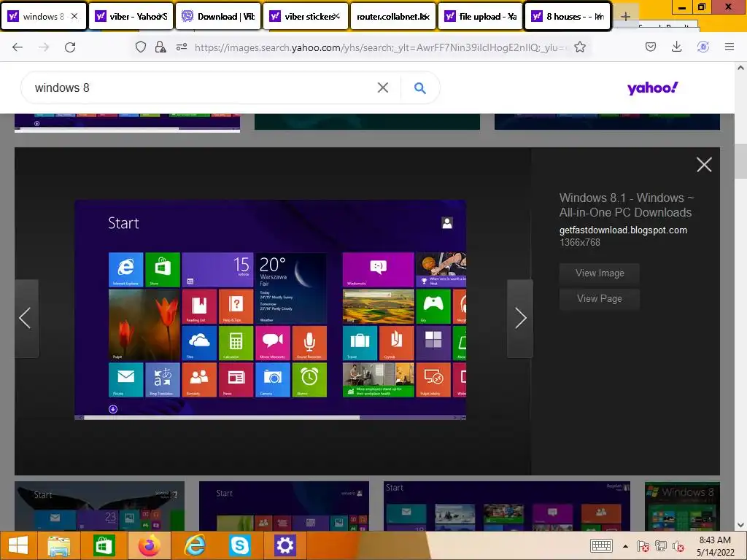Reload the current page
The width and height of the screenshot is (747, 560).
click(70, 47)
